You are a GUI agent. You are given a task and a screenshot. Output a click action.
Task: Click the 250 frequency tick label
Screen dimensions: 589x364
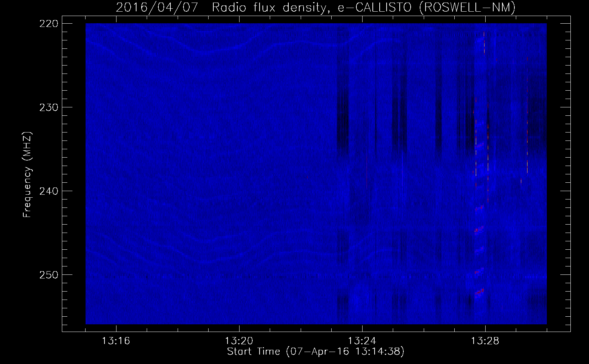[48, 275]
